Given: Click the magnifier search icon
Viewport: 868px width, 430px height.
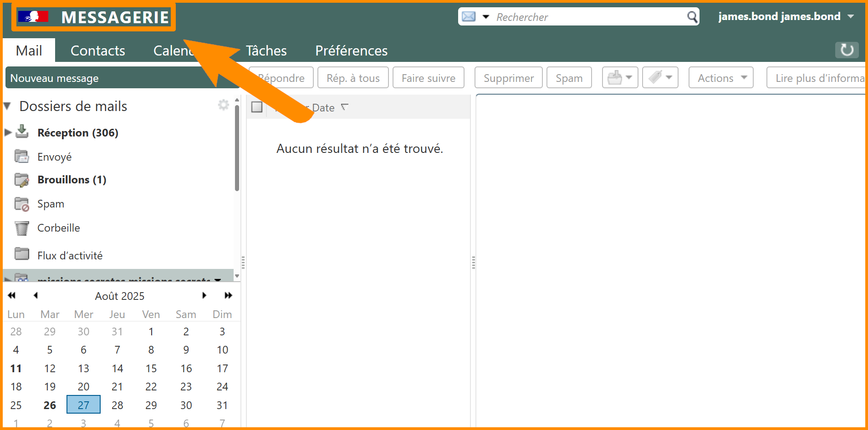Looking at the screenshot, I should 692,17.
